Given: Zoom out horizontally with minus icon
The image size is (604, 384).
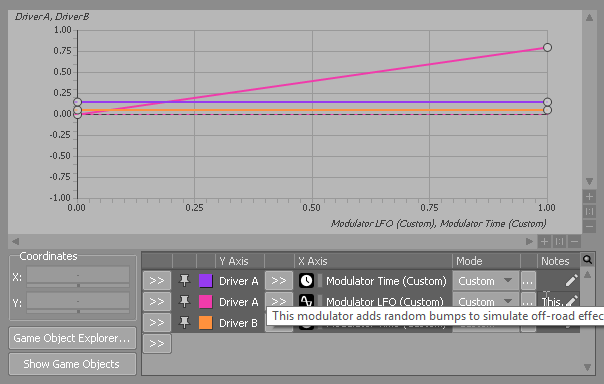Looking at the screenshot, I should click(x=574, y=241).
